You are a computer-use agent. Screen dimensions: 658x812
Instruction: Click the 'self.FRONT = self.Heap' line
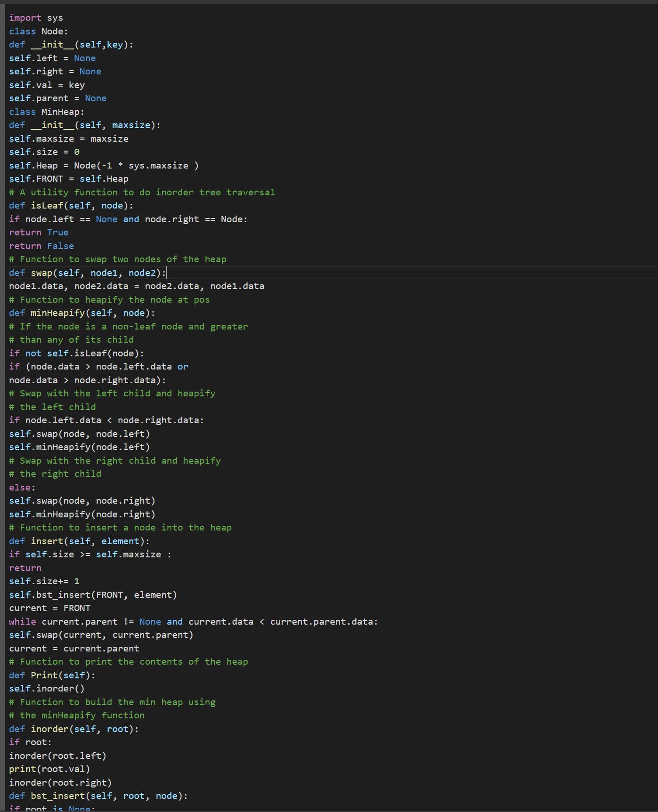[x=68, y=179]
